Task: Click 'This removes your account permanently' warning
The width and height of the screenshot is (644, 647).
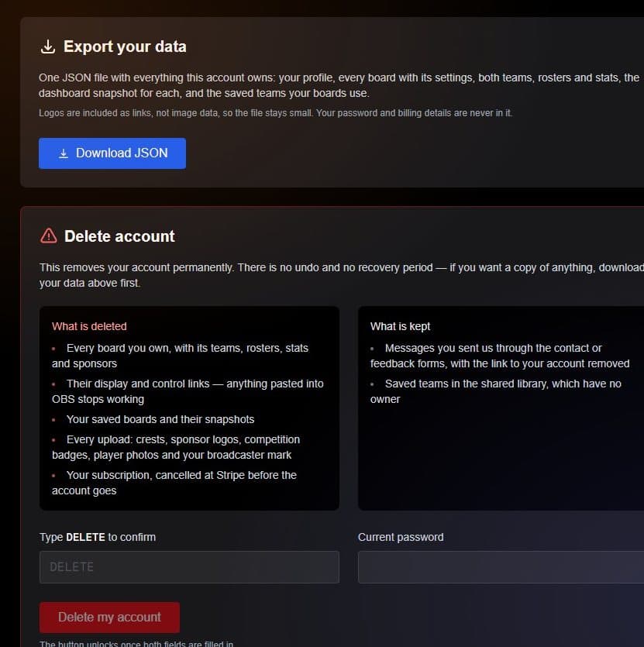Action: coord(342,275)
